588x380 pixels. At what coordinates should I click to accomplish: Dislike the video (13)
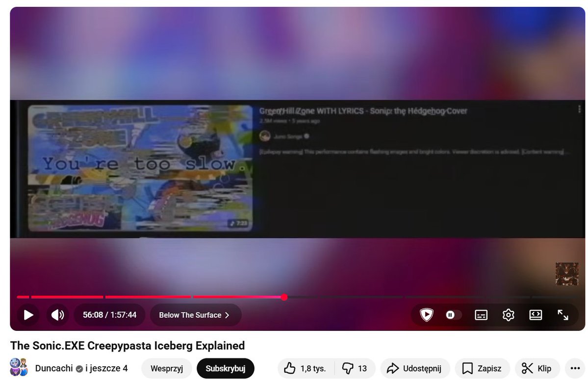point(355,368)
